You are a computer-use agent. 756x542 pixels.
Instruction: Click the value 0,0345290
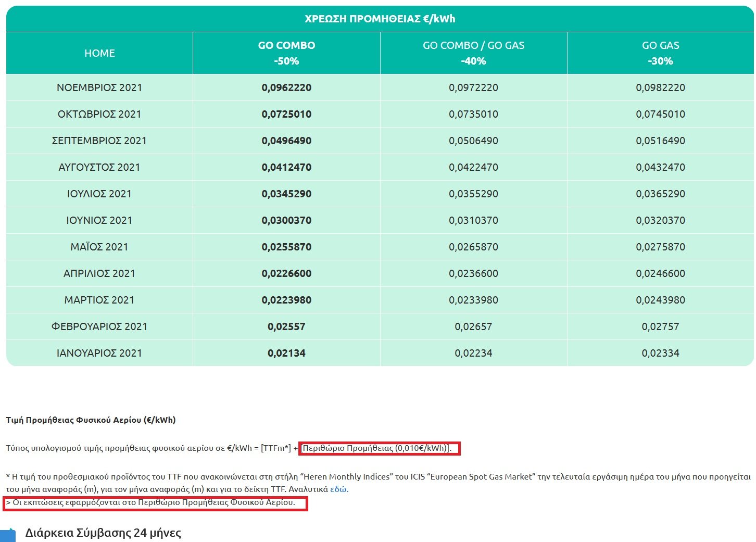(286, 194)
